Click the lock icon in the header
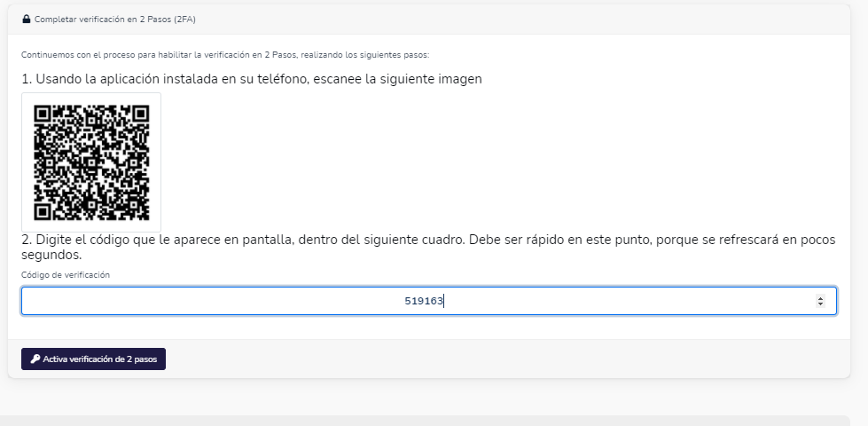868x426 pixels. pyautogui.click(x=27, y=19)
